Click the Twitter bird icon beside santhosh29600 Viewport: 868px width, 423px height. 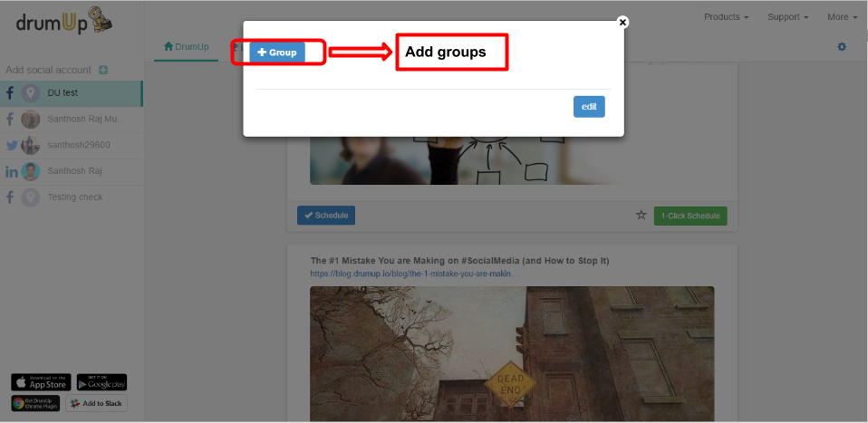click(x=12, y=146)
